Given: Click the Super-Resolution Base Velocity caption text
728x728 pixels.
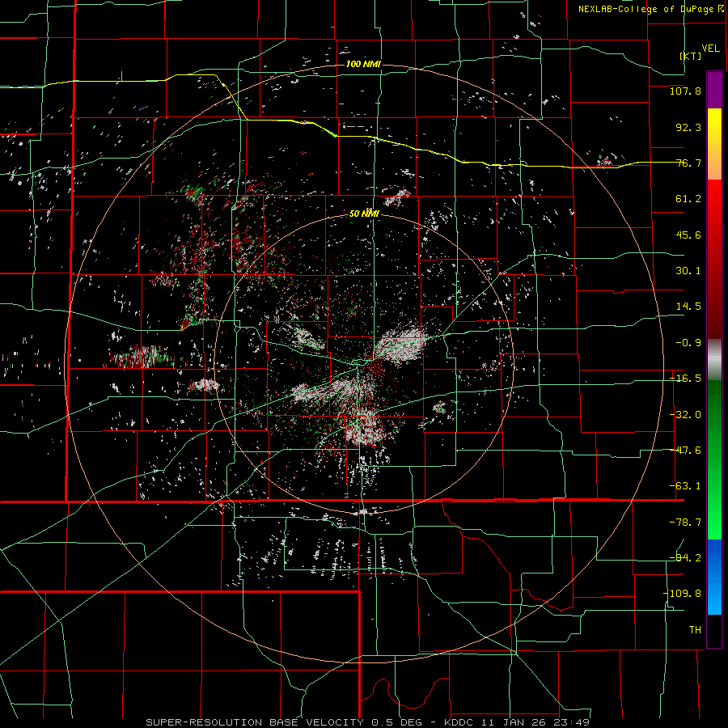Looking at the screenshot, I should pyautogui.click(x=368, y=722).
